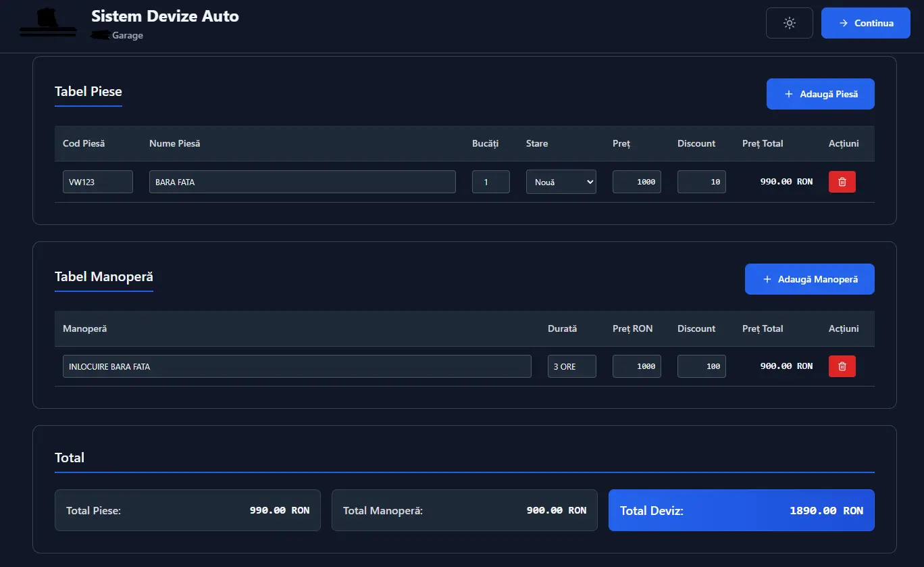
Task: Add a labor entry with Adaugă Manoperă
Action: 809,279
